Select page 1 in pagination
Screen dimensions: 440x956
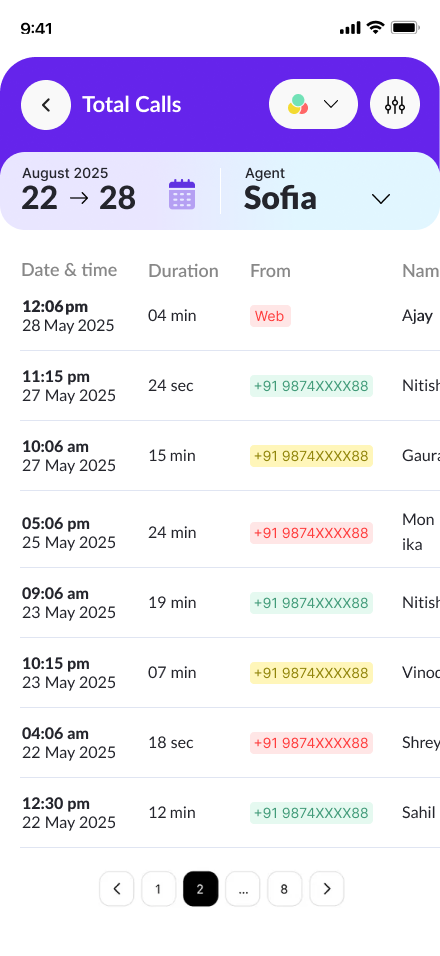point(158,889)
